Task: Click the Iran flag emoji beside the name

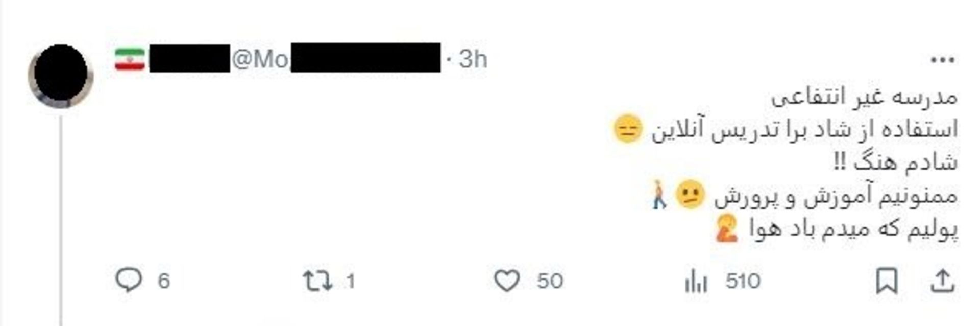Action: tap(130, 59)
